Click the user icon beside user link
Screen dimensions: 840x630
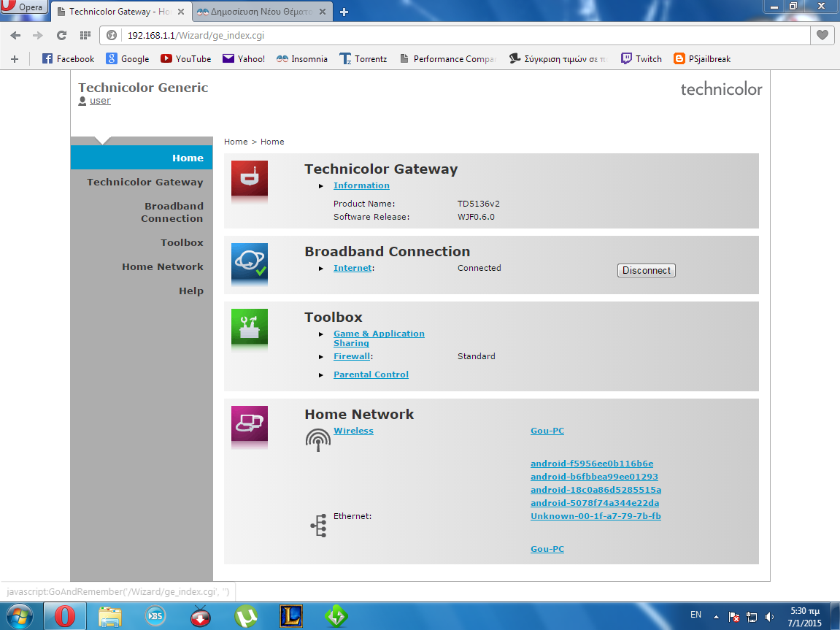pyautogui.click(x=82, y=101)
